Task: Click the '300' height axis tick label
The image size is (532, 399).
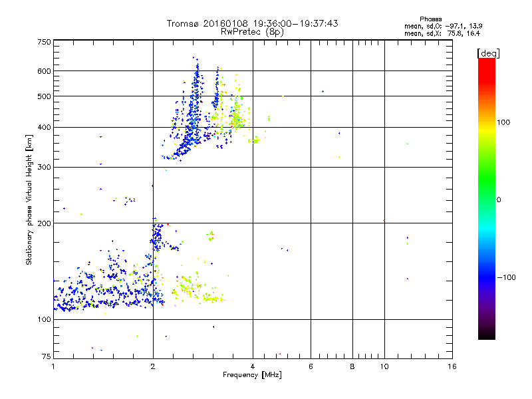Action: [44, 168]
